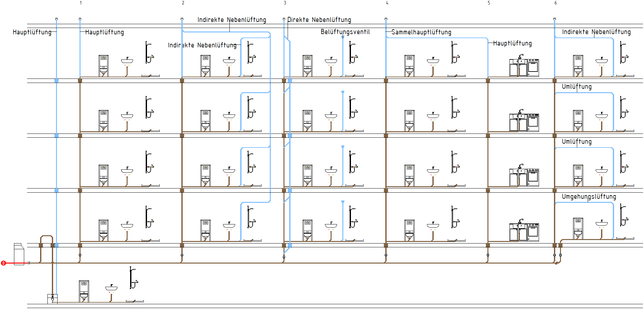Click the top-floor toilet in column 4
This screenshot has width=644, height=309.
[x=409, y=66]
